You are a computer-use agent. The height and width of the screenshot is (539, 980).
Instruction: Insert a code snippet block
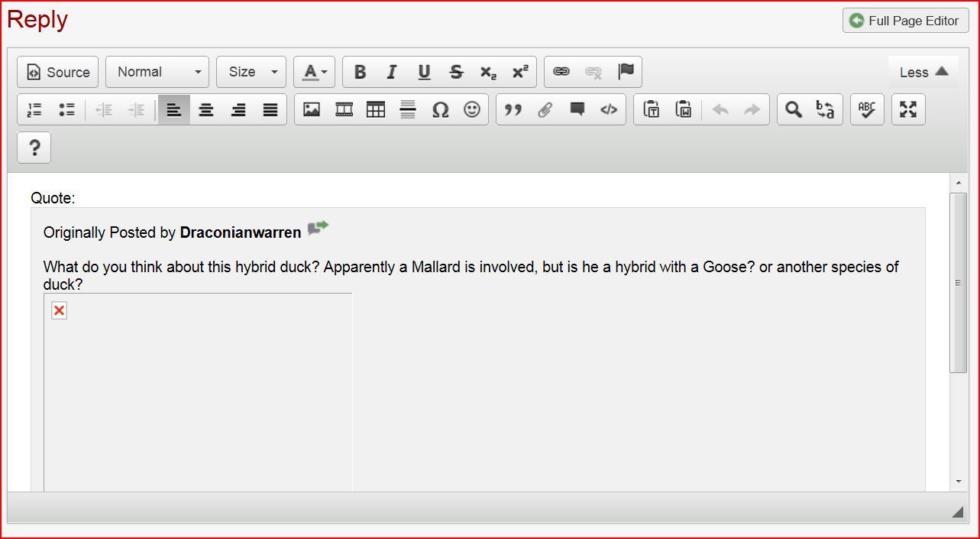tap(609, 110)
